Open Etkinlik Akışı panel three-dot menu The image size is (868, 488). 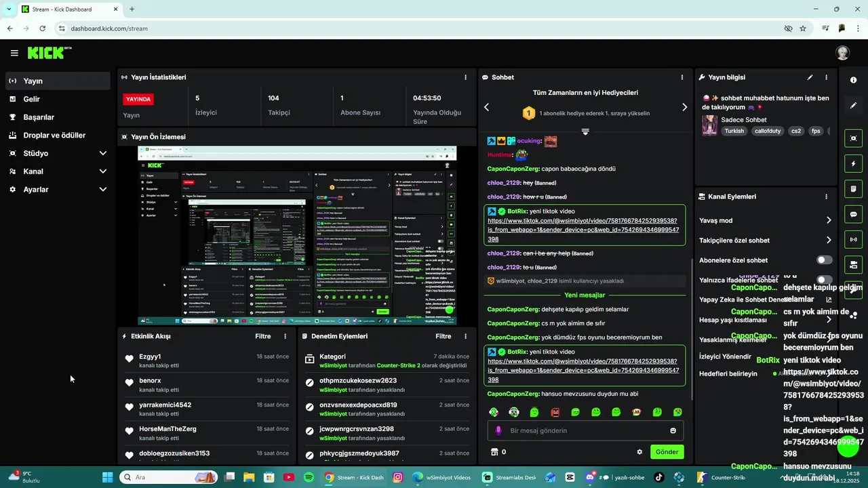285,336
